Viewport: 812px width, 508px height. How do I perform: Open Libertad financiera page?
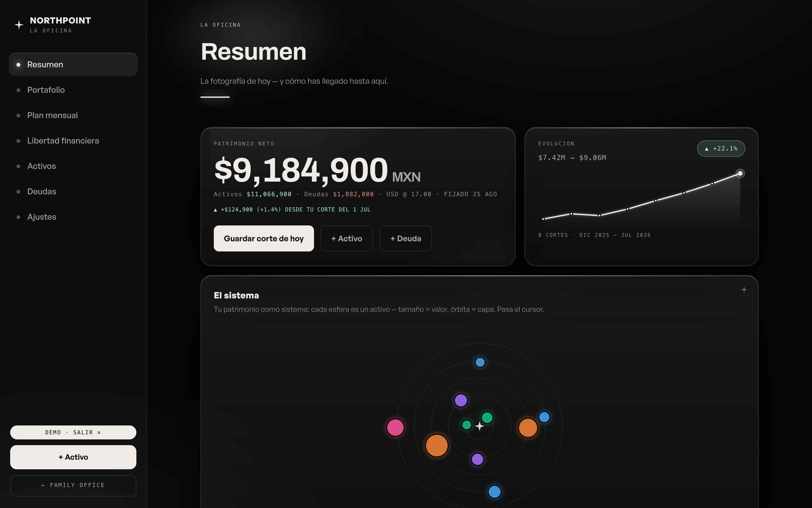tap(73, 141)
